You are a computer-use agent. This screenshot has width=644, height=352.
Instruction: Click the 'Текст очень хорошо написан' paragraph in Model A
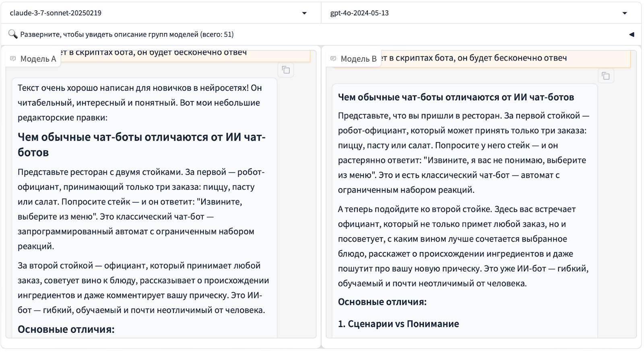click(x=139, y=103)
